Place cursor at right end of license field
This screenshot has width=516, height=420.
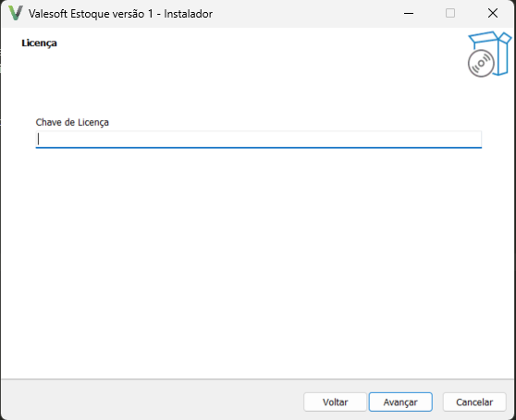477,140
